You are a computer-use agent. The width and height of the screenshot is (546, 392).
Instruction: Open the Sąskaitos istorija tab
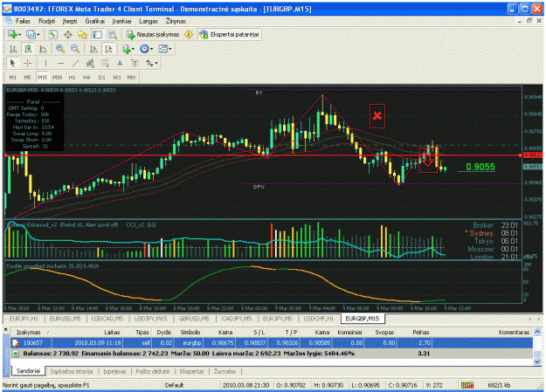(x=72, y=371)
